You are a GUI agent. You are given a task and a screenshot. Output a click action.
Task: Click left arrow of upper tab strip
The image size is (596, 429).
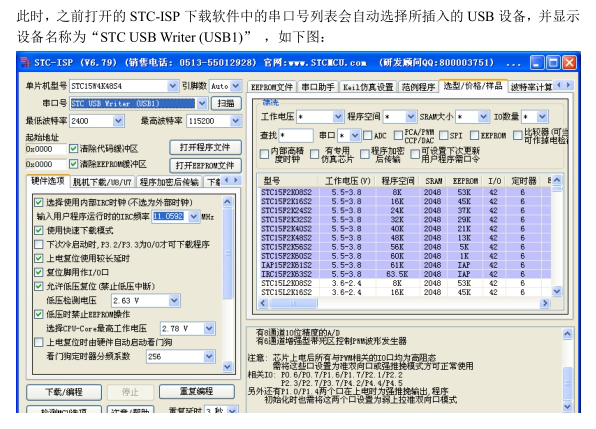pyautogui.click(x=559, y=85)
